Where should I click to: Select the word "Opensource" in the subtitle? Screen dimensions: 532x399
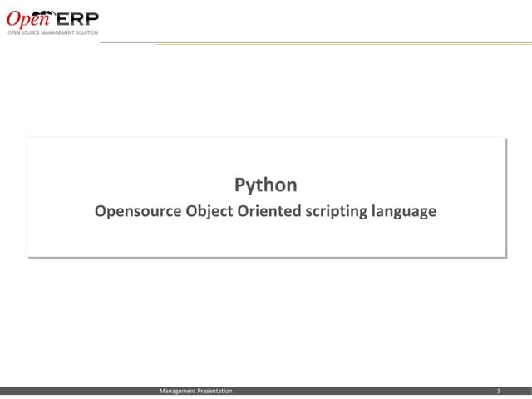tap(133, 211)
